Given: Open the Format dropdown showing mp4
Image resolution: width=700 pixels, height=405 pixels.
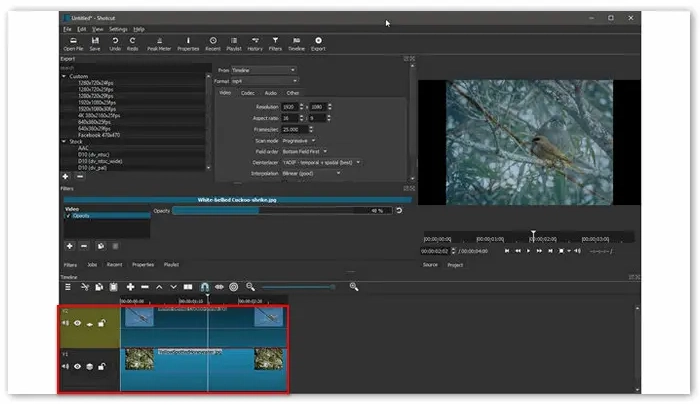Looking at the screenshot, I should coord(264,81).
